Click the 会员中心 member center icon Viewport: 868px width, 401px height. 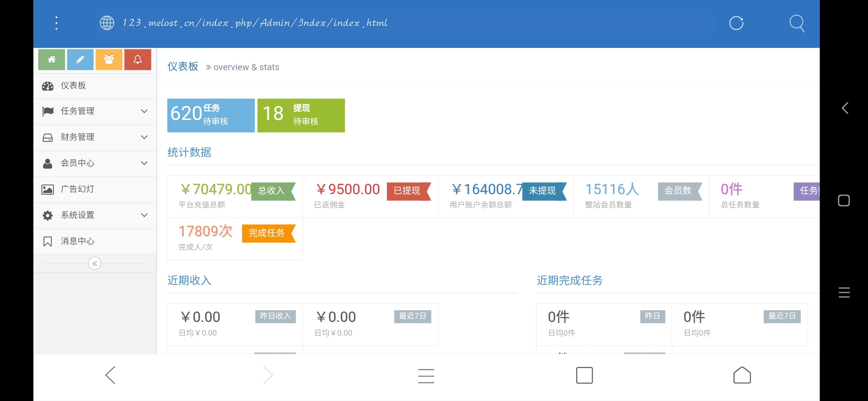(x=49, y=163)
